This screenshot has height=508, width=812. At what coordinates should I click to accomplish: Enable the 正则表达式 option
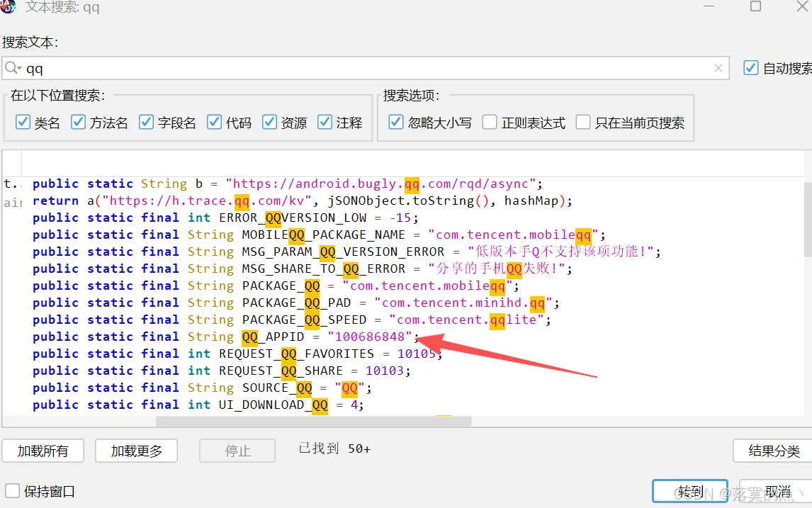(490, 122)
